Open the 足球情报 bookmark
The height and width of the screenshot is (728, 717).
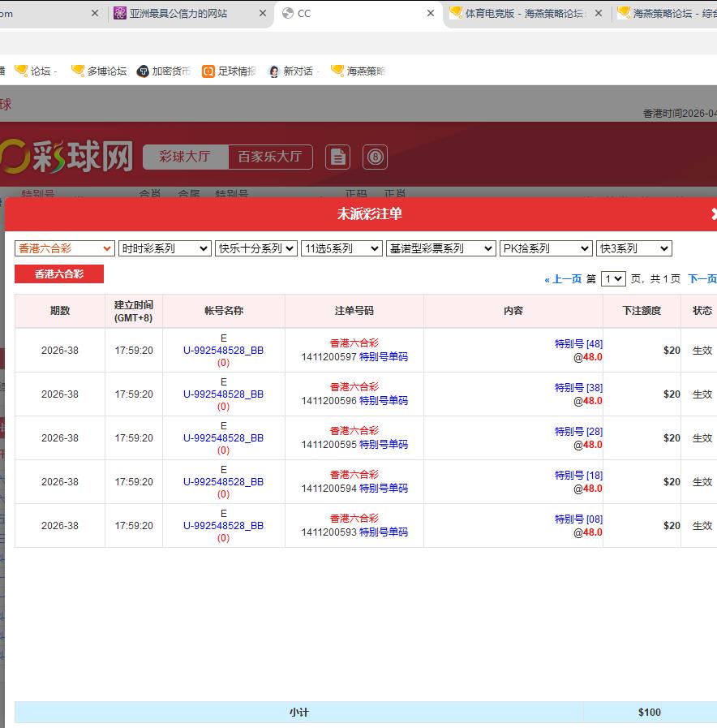tap(229, 71)
